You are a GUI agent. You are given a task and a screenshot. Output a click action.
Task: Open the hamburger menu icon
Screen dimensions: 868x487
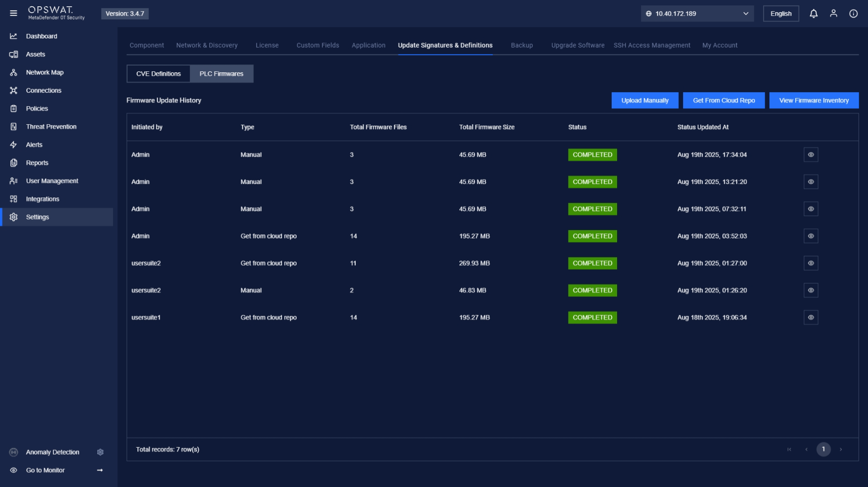(14, 14)
